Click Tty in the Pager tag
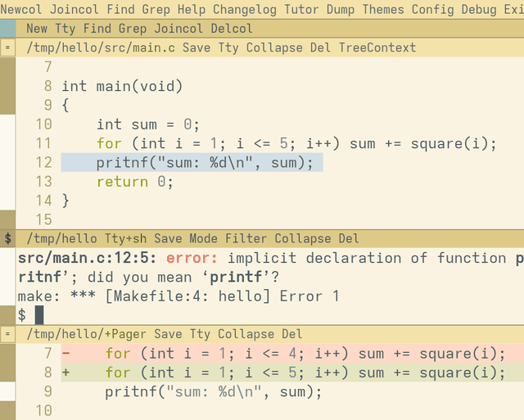 coord(200,334)
